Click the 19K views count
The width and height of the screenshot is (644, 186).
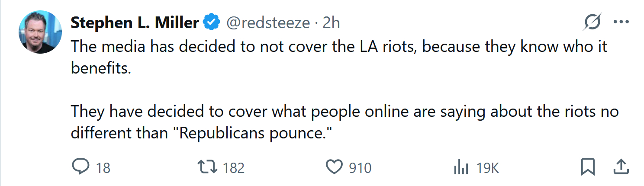coord(487,168)
